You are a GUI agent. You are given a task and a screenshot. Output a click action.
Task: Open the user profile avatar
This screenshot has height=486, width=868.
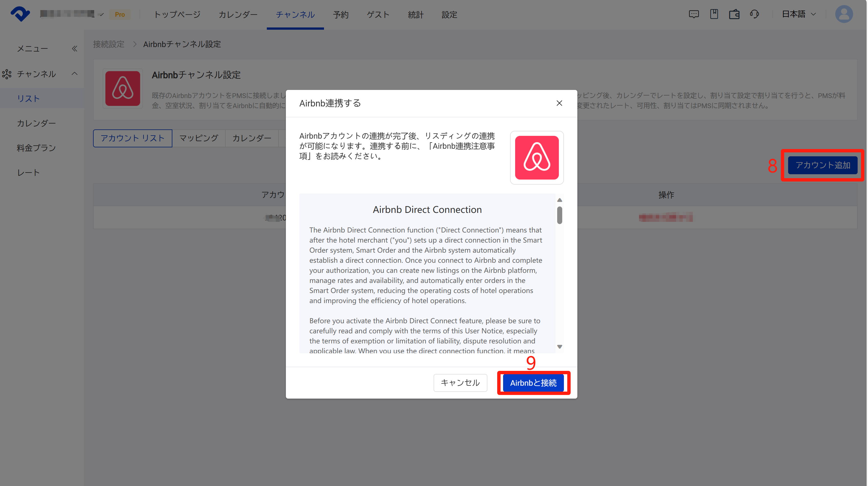point(844,14)
